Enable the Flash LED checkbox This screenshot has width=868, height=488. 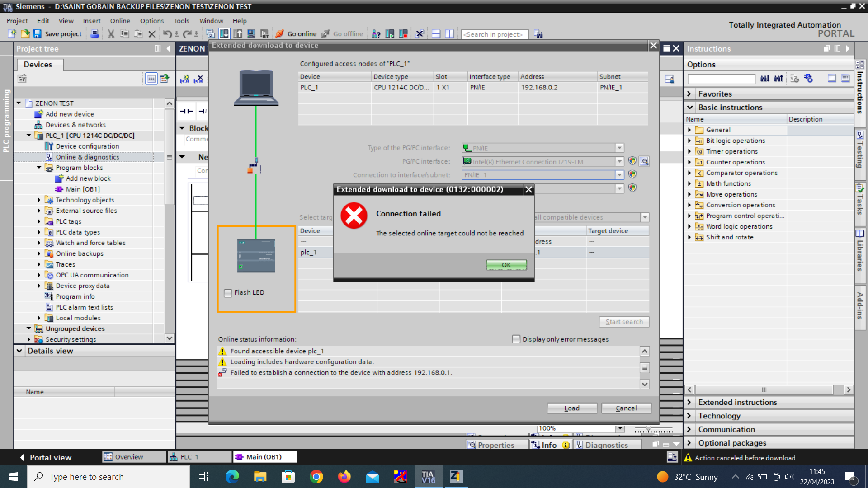tap(228, 293)
